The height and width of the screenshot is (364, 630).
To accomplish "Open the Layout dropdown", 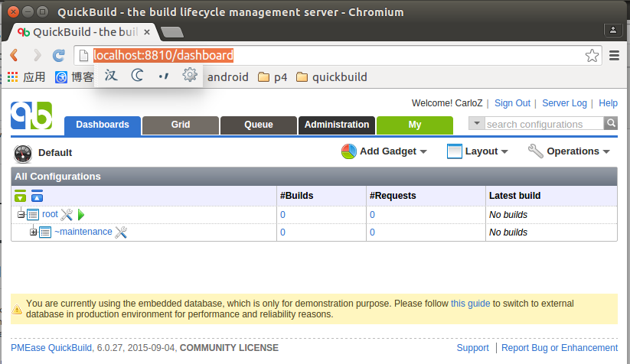I will pos(478,151).
